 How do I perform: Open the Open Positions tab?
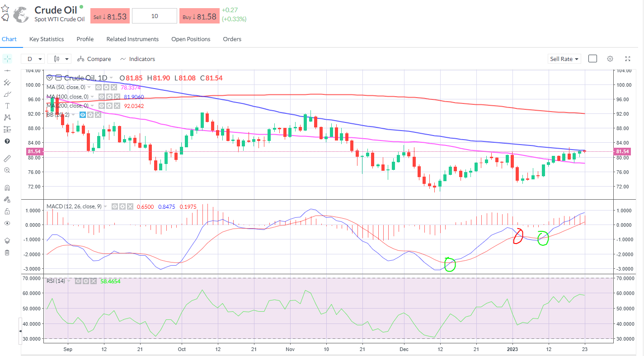coord(191,39)
